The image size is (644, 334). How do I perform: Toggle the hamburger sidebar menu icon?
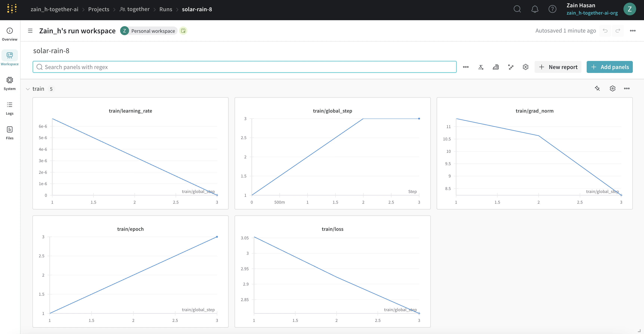click(30, 31)
